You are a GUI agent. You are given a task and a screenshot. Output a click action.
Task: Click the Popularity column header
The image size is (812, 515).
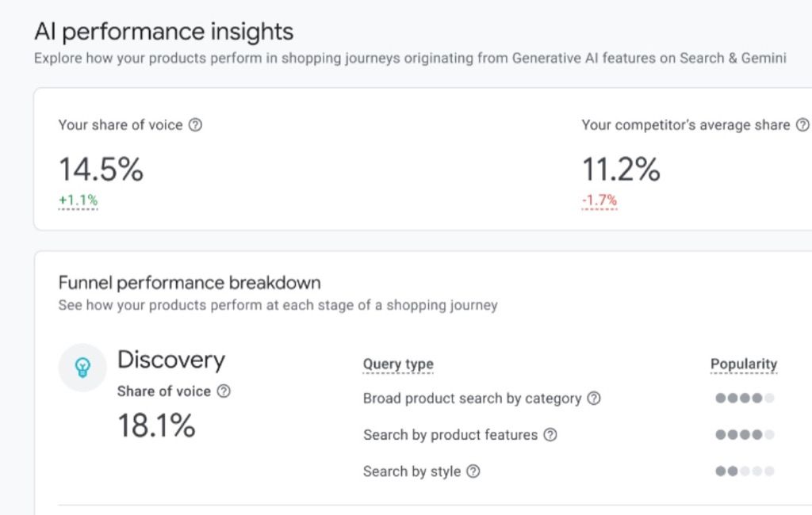point(744,364)
